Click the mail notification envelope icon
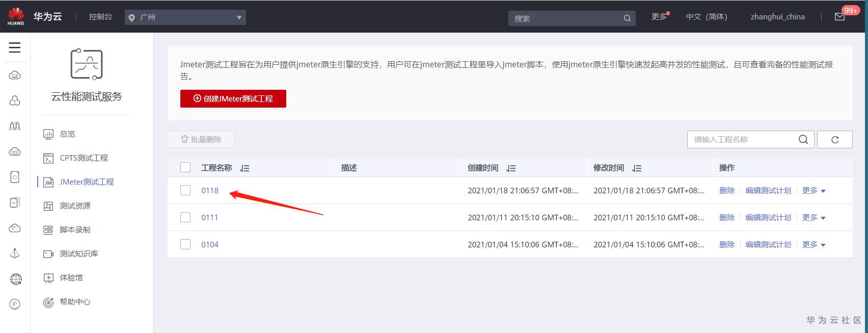Image resolution: width=868 pixels, height=333 pixels. tap(840, 17)
